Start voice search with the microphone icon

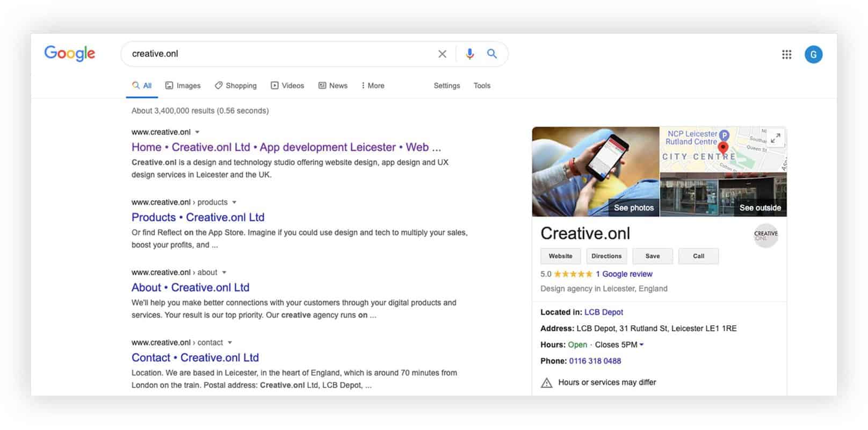pos(470,54)
